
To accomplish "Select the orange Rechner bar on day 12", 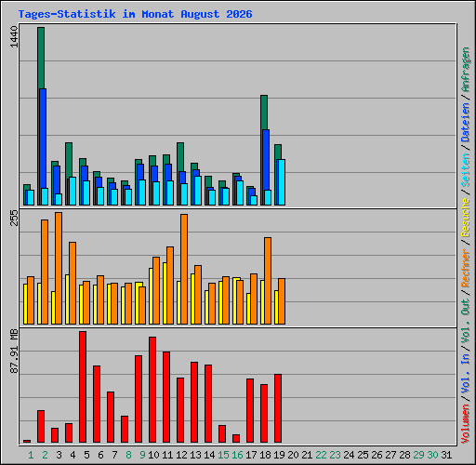I will point(184,269).
